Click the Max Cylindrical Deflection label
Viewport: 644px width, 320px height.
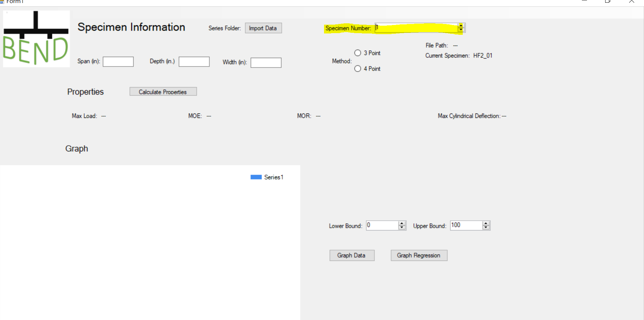pos(469,116)
